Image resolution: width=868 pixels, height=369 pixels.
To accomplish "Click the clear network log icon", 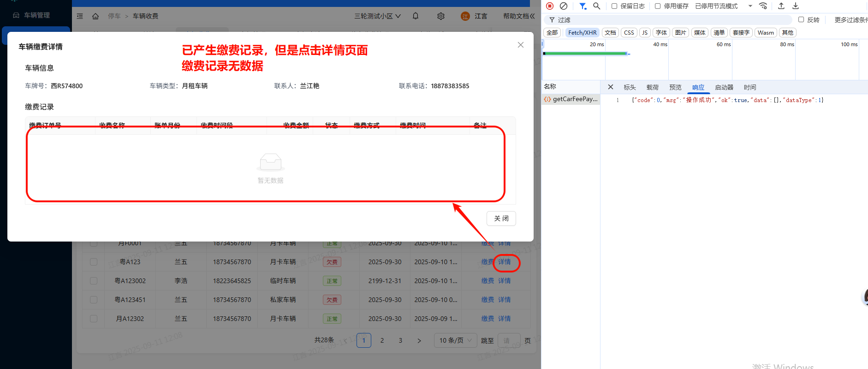I will (x=563, y=6).
